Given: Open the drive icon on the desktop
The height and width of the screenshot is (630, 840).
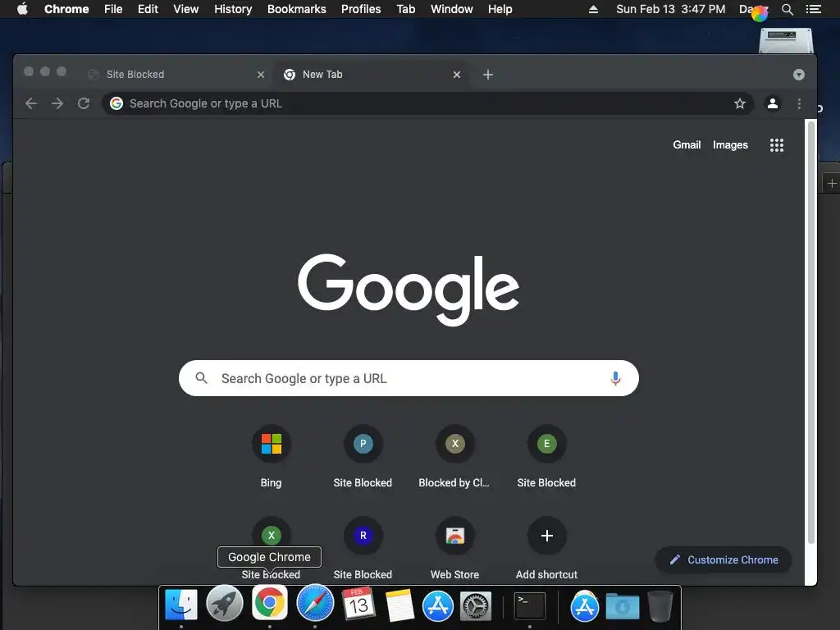Looking at the screenshot, I should (786, 41).
